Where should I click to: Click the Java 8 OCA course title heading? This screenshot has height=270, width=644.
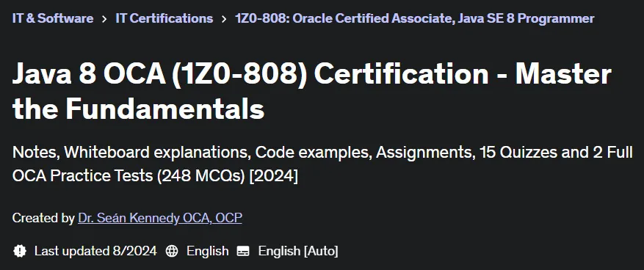coord(312,91)
